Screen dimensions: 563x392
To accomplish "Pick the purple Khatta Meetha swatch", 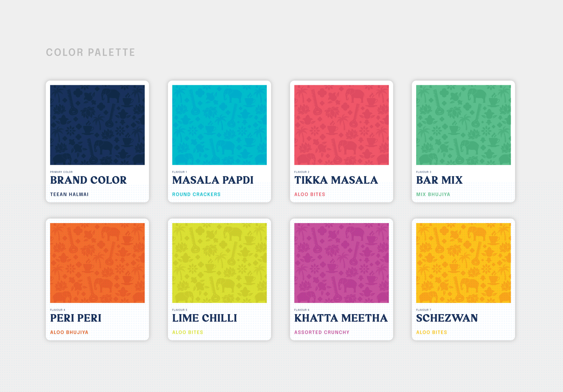I will point(341,263).
